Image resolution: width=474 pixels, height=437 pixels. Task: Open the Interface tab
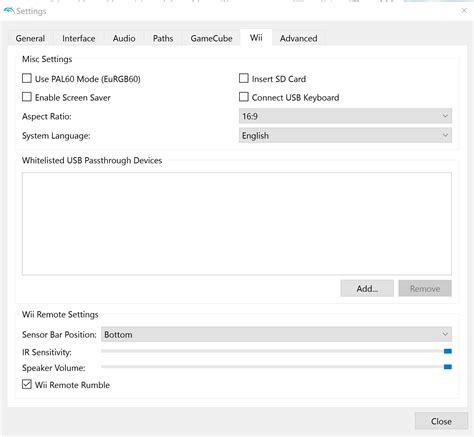(x=79, y=38)
